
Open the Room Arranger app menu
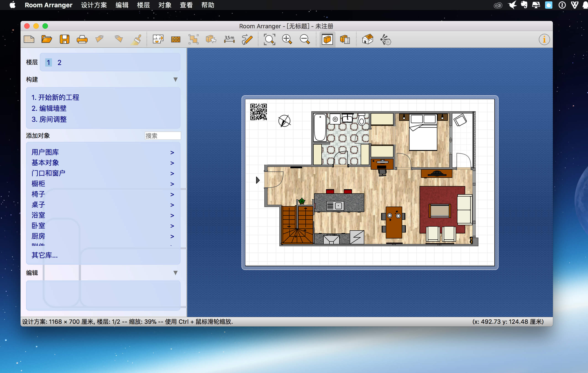coord(48,5)
